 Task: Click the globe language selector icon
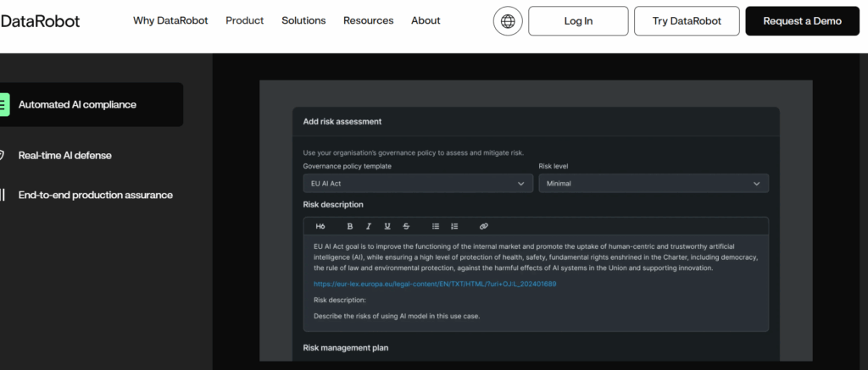pos(508,21)
